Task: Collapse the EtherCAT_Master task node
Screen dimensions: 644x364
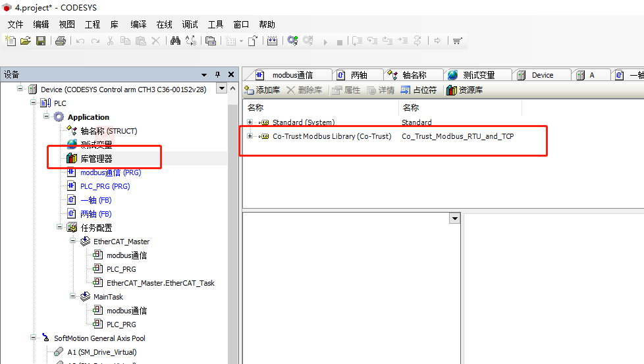Action: tap(72, 241)
